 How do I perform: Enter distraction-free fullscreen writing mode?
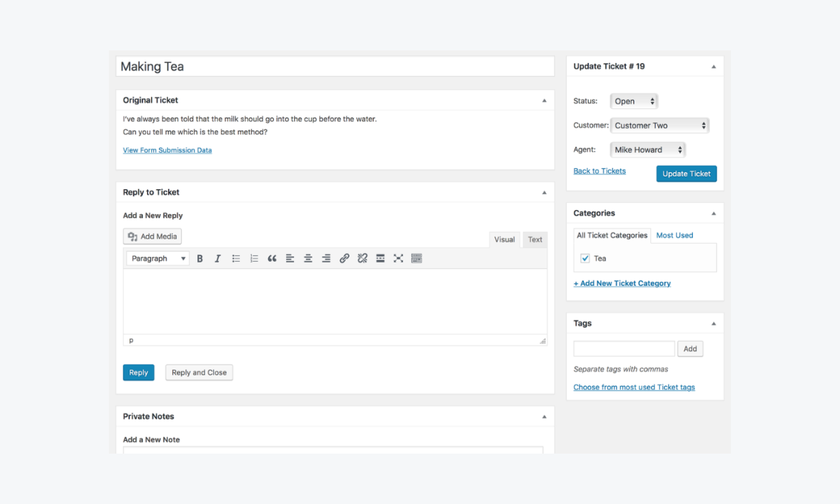398,258
